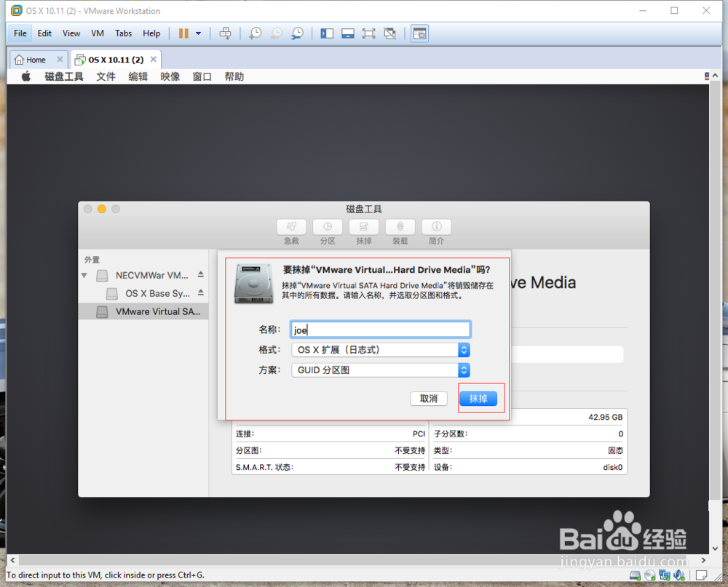The width and height of the screenshot is (728, 587).
Task: Eject the OS X Base Sy... volume
Action: pos(201,293)
